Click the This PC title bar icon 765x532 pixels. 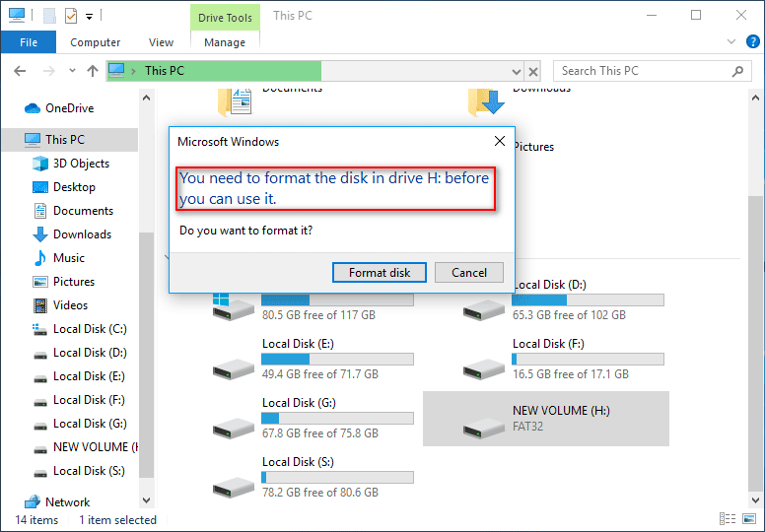point(17,16)
